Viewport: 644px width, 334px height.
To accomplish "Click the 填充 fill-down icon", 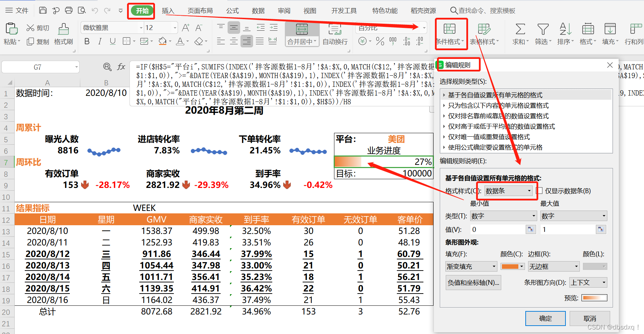I will [610, 29].
